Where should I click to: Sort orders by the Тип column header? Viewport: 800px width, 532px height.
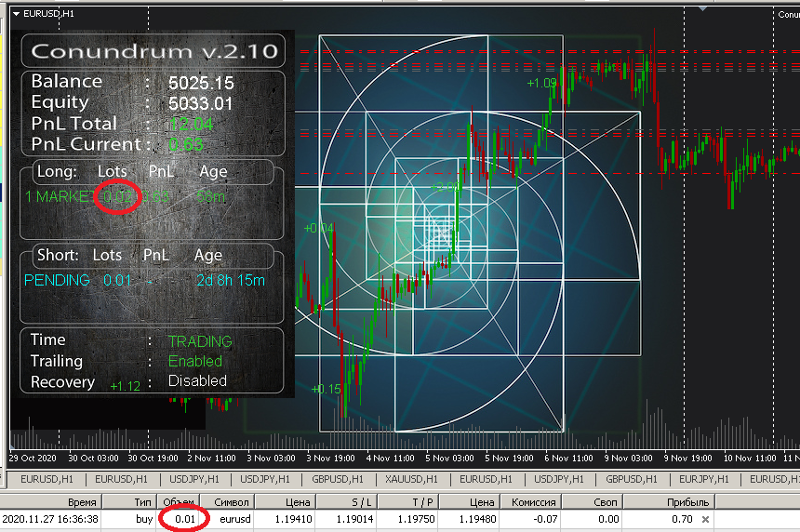[x=129, y=502]
